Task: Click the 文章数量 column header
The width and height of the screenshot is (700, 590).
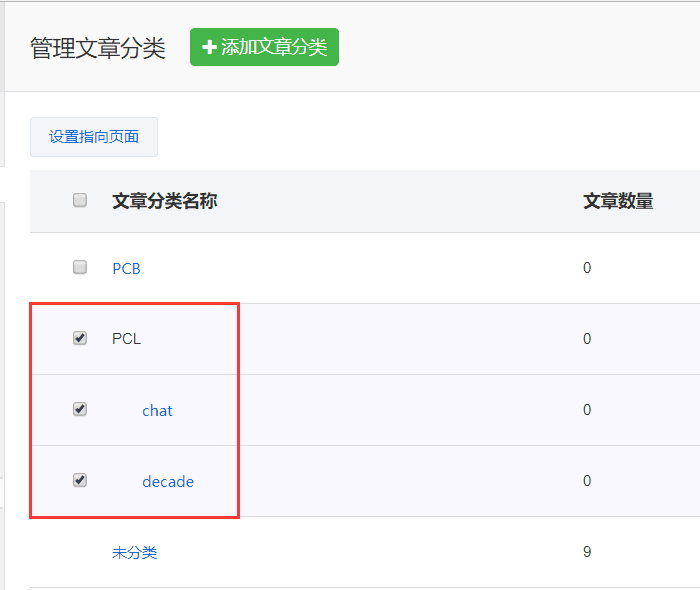Action: (x=618, y=201)
